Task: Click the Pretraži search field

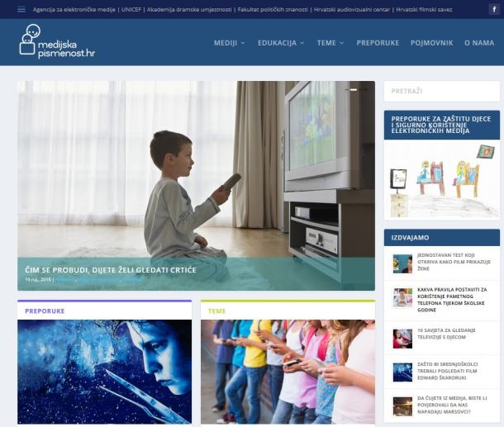Action: coord(441,92)
